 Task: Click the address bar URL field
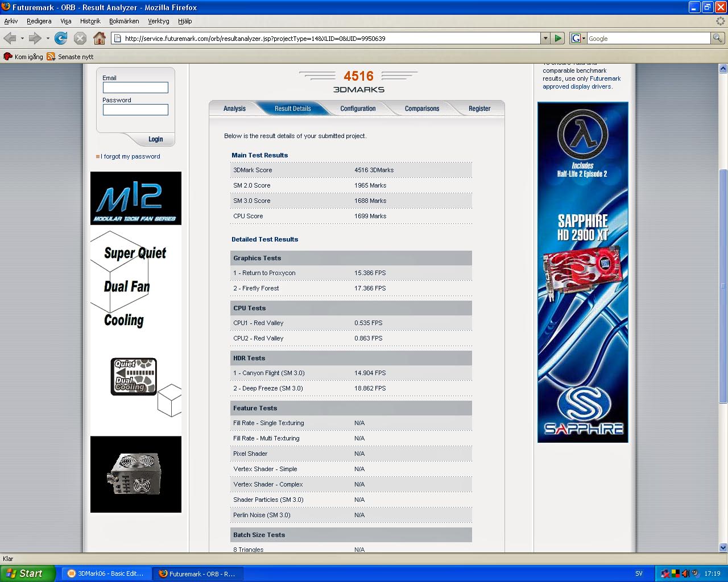325,38
